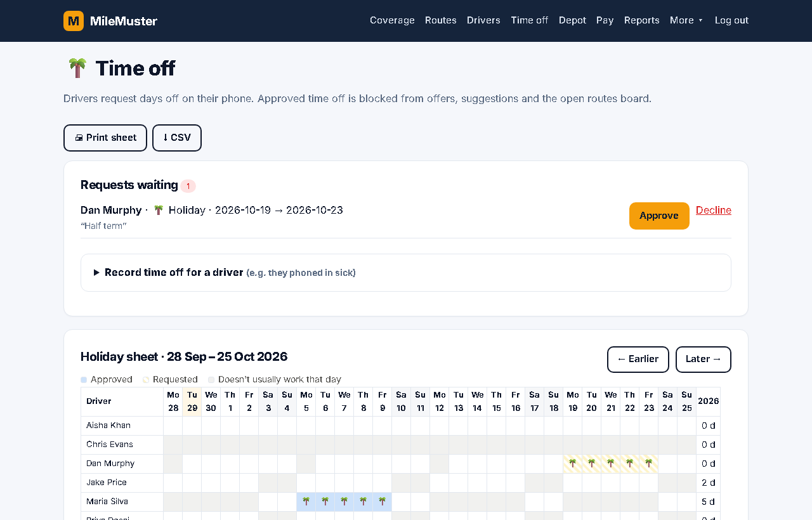812x520 pixels.
Task: Open the More dropdown in navigation
Action: pos(686,20)
